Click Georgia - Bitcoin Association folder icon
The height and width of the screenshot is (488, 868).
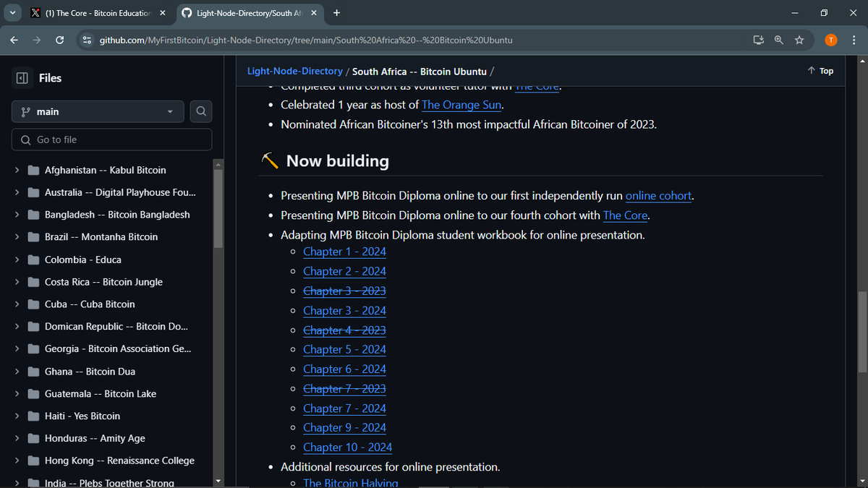pyautogui.click(x=33, y=349)
